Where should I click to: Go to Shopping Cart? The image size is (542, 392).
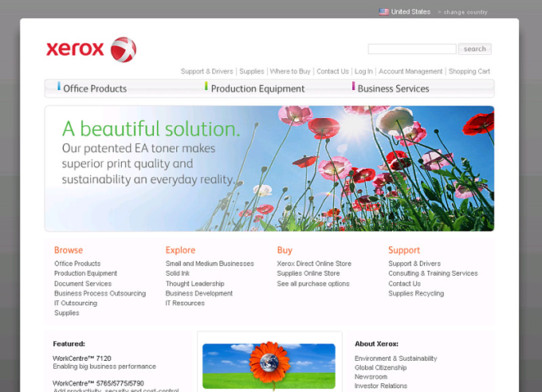469,71
